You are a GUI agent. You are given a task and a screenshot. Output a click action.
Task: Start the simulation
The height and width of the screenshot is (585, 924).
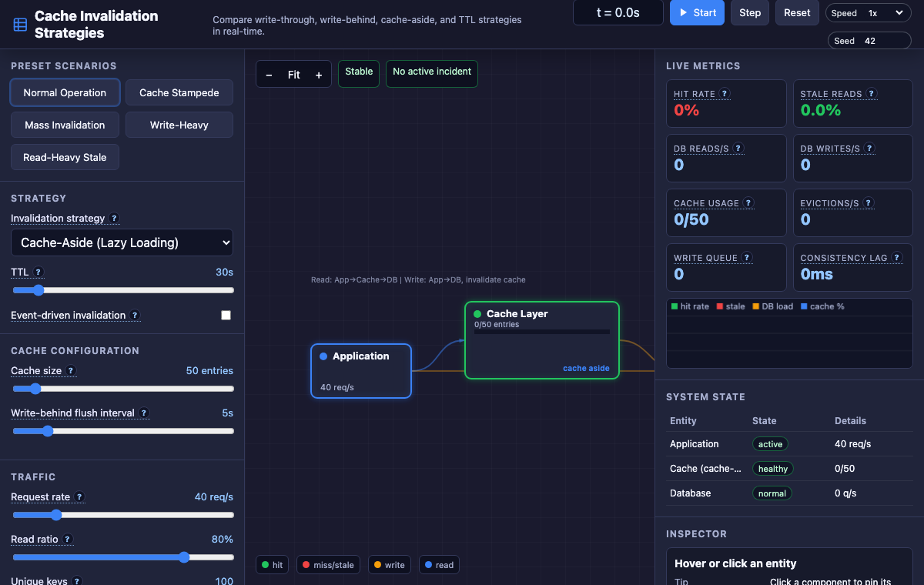pyautogui.click(x=697, y=13)
